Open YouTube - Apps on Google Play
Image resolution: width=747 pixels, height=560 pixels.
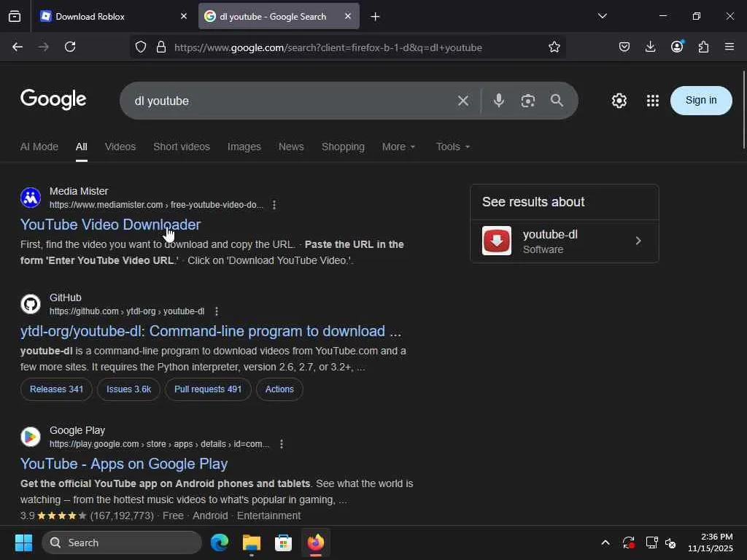pos(124,464)
